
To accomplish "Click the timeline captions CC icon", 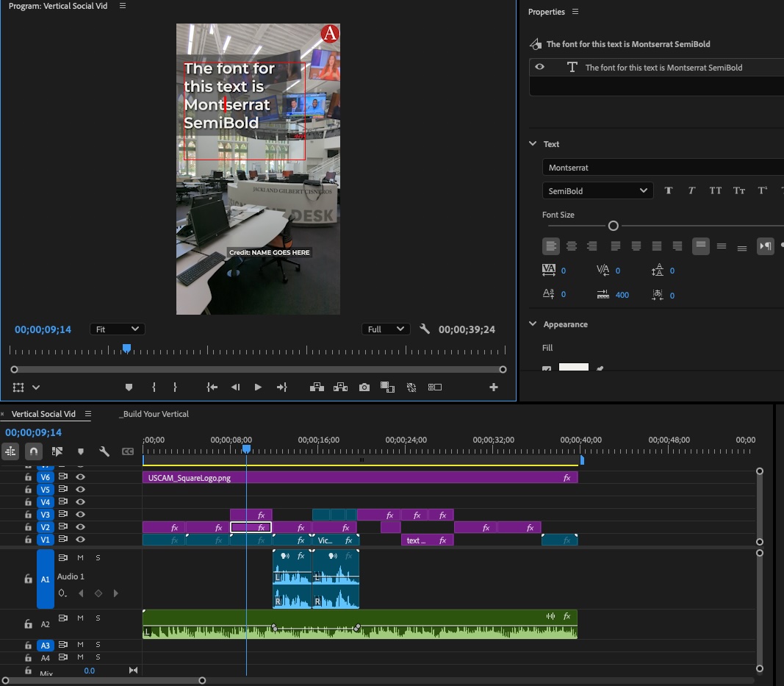I will click(x=128, y=451).
